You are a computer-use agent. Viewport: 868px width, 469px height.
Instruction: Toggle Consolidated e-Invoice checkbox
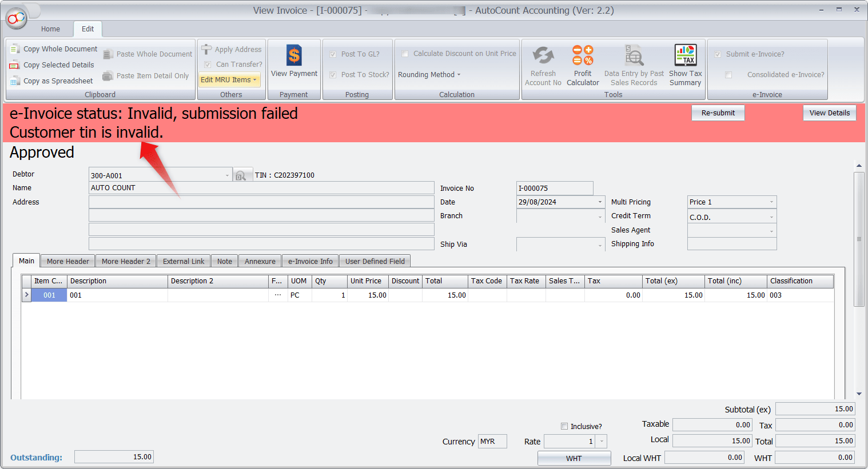(728, 75)
